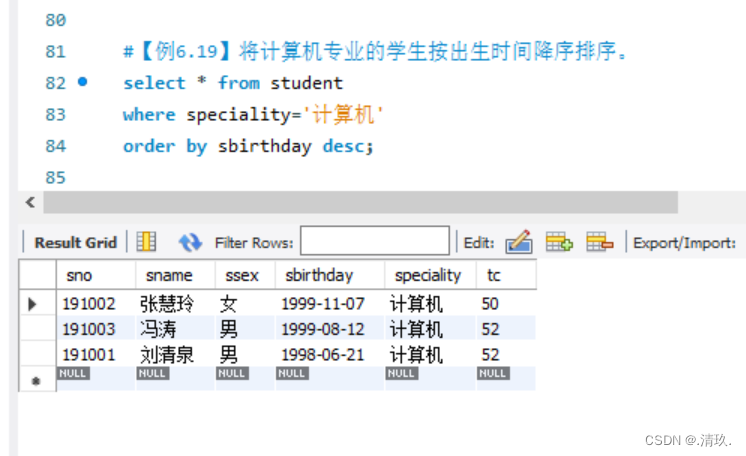Click the edit current row pencil icon
This screenshot has width=746, height=456.
pyautogui.click(x=519, y=241)
